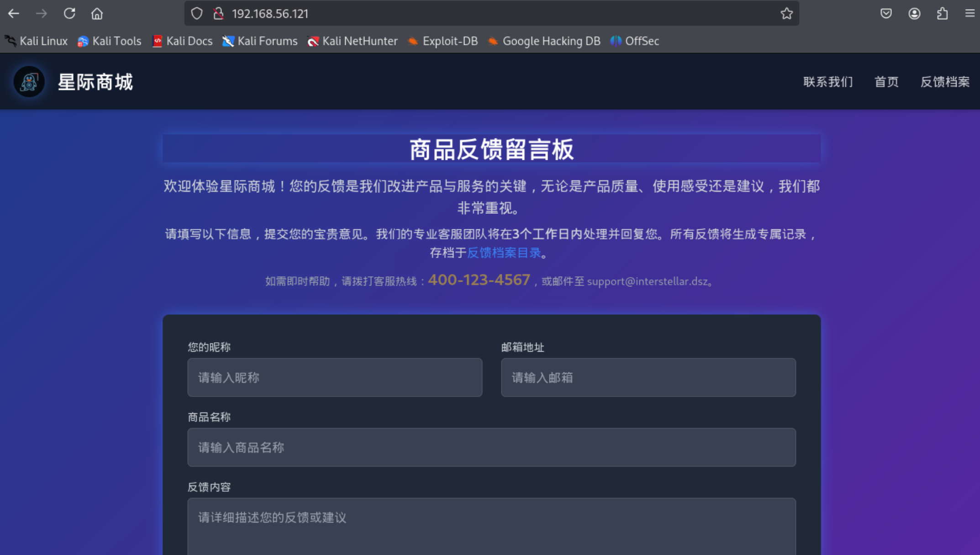Open the browser hamburger menu
Image resolution: width=980 pixels, height=555 pixels.
tap(970, 14)
